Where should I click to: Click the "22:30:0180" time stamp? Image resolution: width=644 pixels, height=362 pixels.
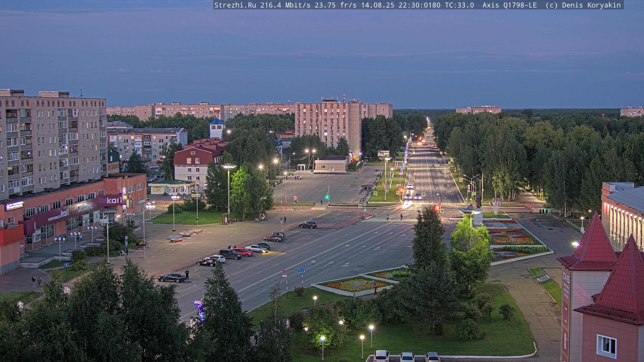(x=419, y=5)
